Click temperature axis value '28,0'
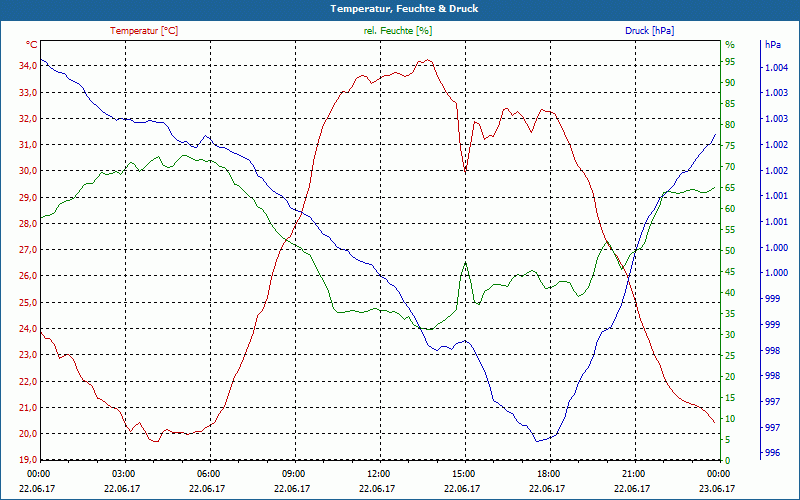800x500 pixels. 28,223
